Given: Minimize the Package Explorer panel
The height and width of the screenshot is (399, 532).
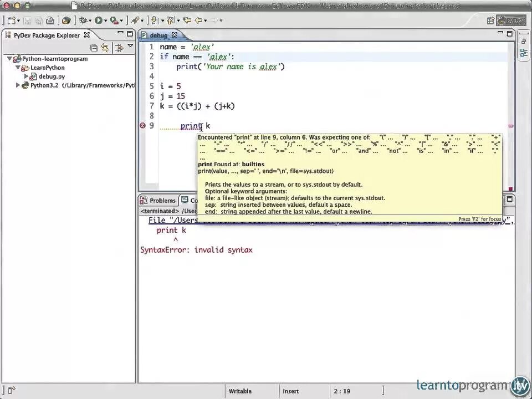Looking at the screenshot, I should click(x=120, y=33).
